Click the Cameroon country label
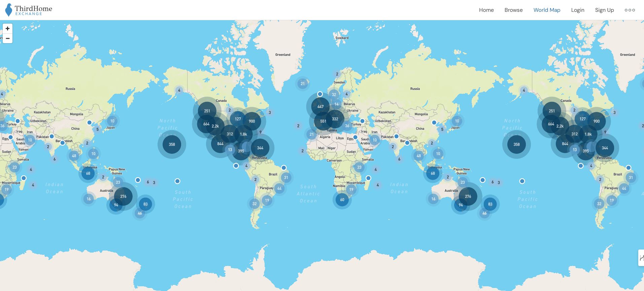 [x=334, y=161]
